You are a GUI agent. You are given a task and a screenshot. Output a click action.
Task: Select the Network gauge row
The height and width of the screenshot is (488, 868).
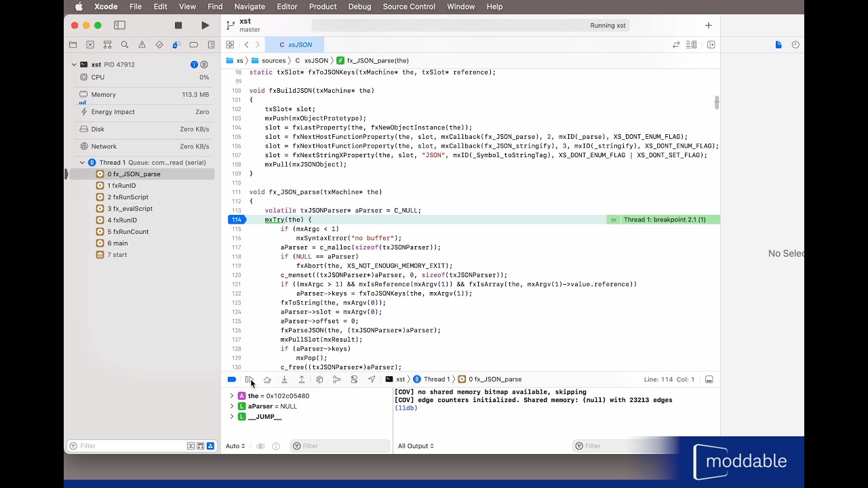[141, 146]
